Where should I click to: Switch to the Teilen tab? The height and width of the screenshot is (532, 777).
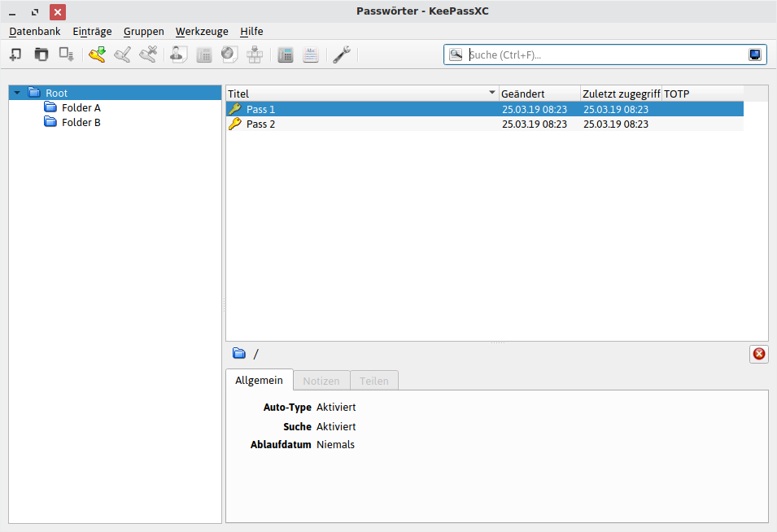coord(374,381)
